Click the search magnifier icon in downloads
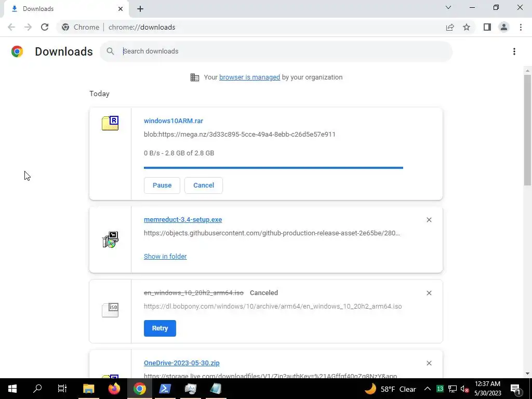Viewport: 532px width, 399px height. (x=110, y=51)
